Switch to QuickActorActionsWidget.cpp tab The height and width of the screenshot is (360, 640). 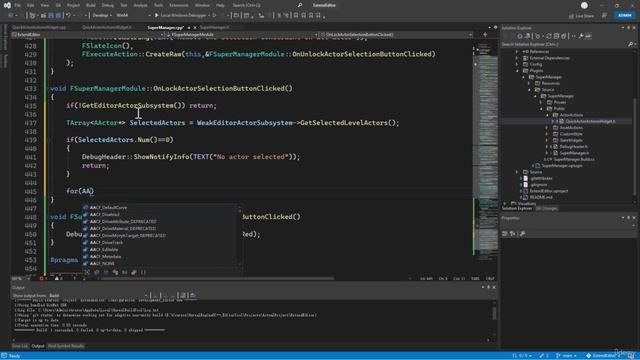39,27
